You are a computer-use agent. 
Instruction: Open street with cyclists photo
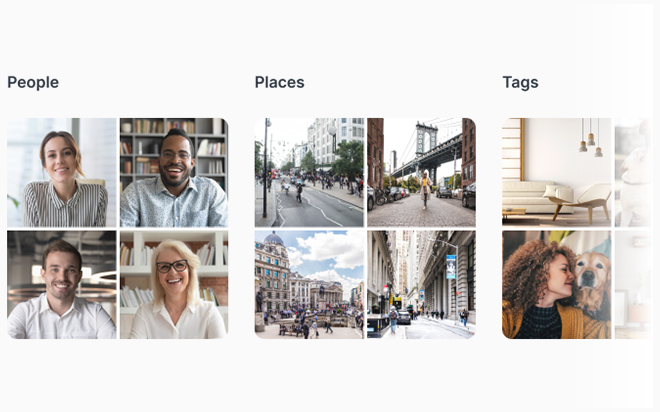309,173
